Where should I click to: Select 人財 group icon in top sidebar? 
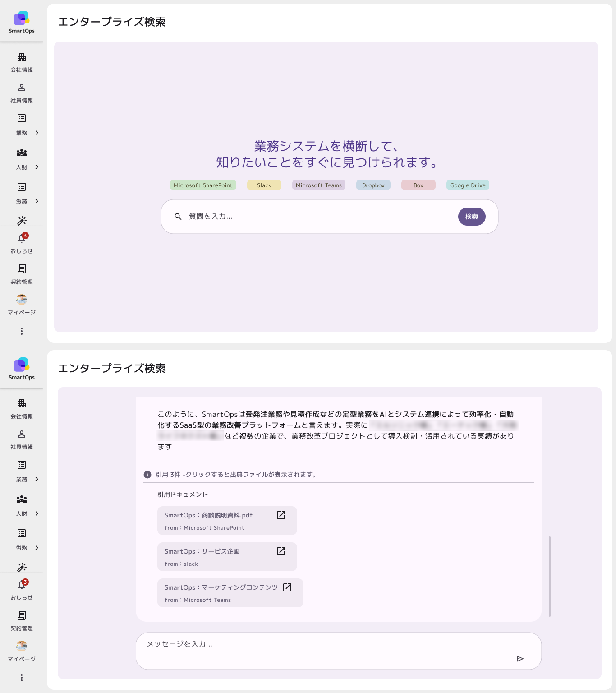[22, 152]
